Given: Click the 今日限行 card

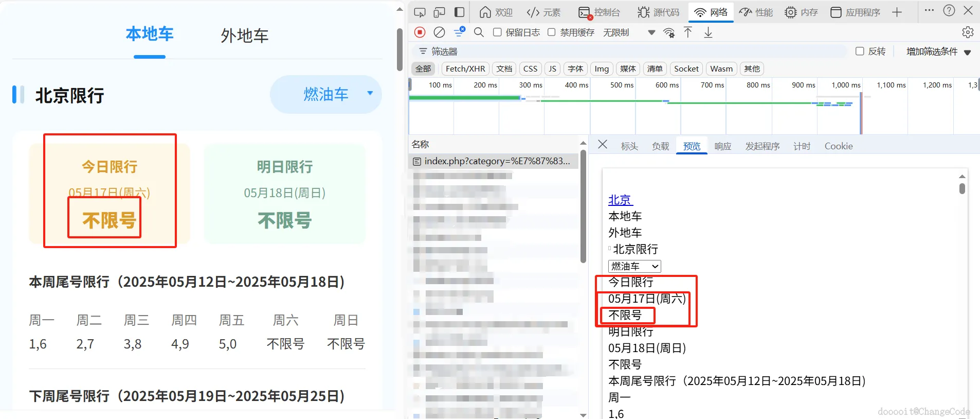Looking at the screenshot, I should tap(110, 194).
